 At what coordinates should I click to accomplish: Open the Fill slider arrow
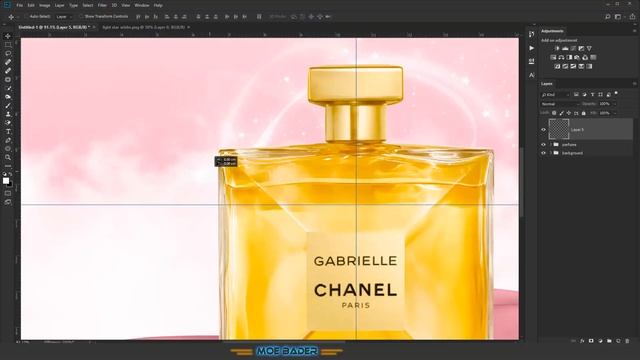[615, 113]
